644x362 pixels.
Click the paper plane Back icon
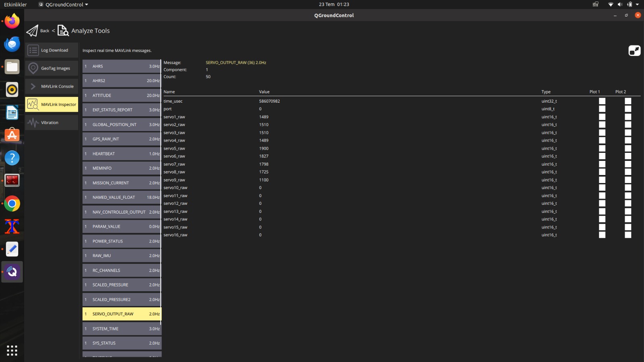click(32, 31)
